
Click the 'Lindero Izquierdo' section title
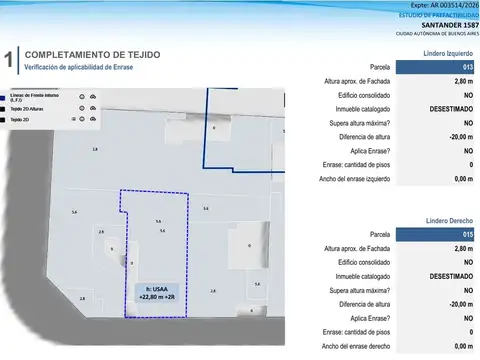click(x=448, y=53)
